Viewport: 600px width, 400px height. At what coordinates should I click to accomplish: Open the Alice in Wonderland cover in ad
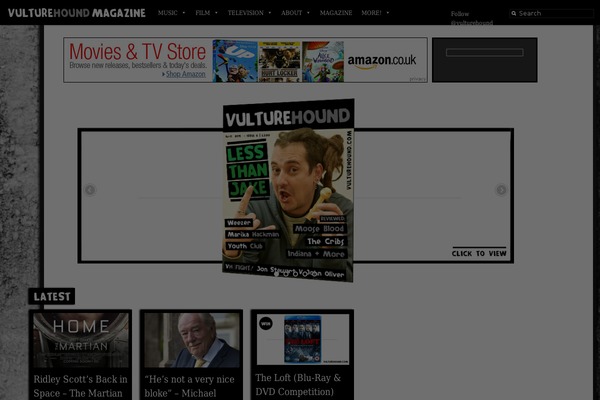(x=323, y=61)
